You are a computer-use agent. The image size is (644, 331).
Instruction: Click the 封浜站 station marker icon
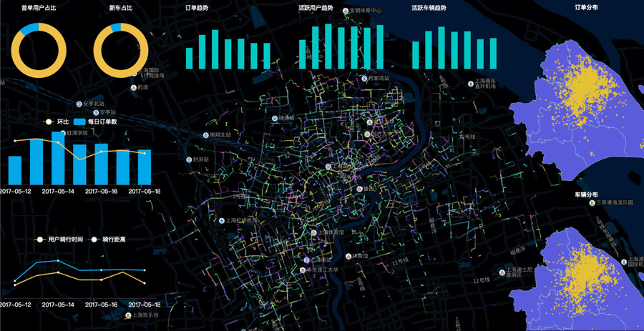tap(189, 159)
